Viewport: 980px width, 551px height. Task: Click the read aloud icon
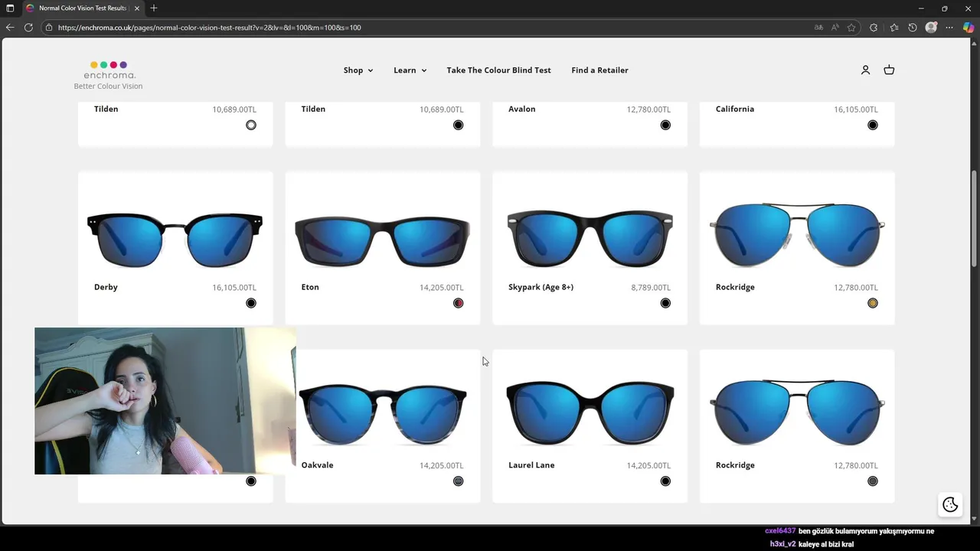(x=835, y=28)
